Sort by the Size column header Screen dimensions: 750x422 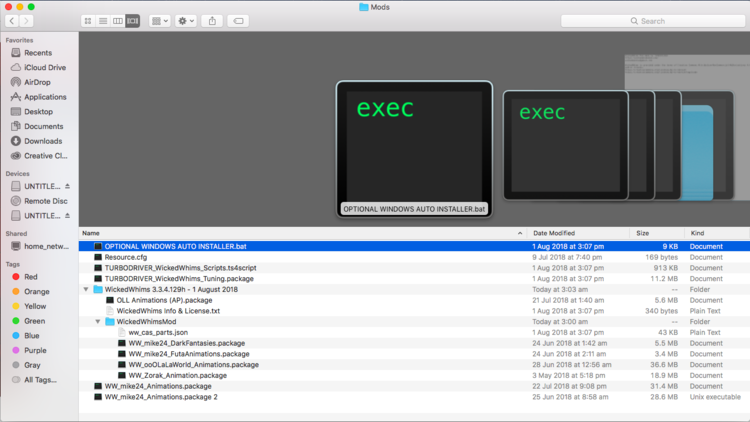point(657,233)
